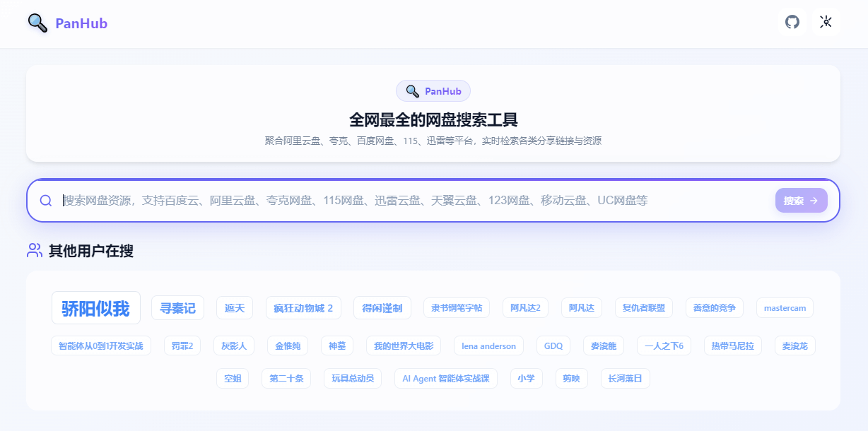This screenshot has width=868, height=431.
Task: Click the users icon beside 其他用户在搜
Action: (35, 250)
